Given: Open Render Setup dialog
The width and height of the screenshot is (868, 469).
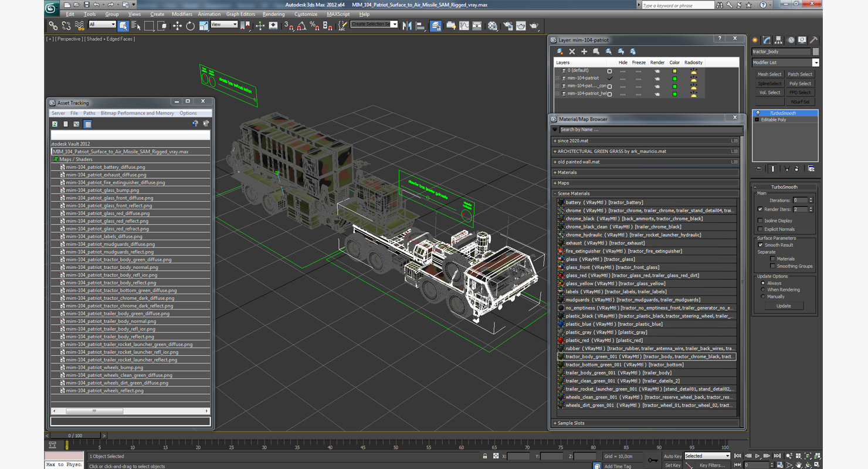Looking at the screenshot, I should pos(507,26).
